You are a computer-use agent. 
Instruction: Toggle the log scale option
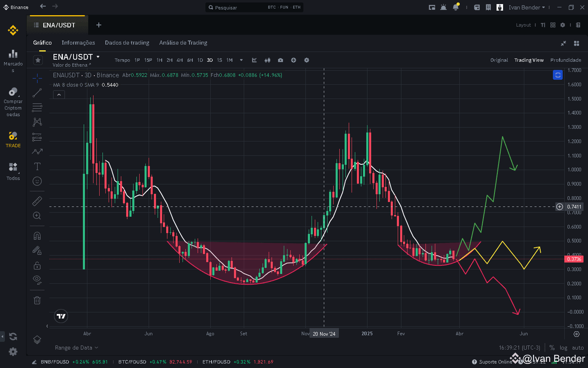click(563, 348)
